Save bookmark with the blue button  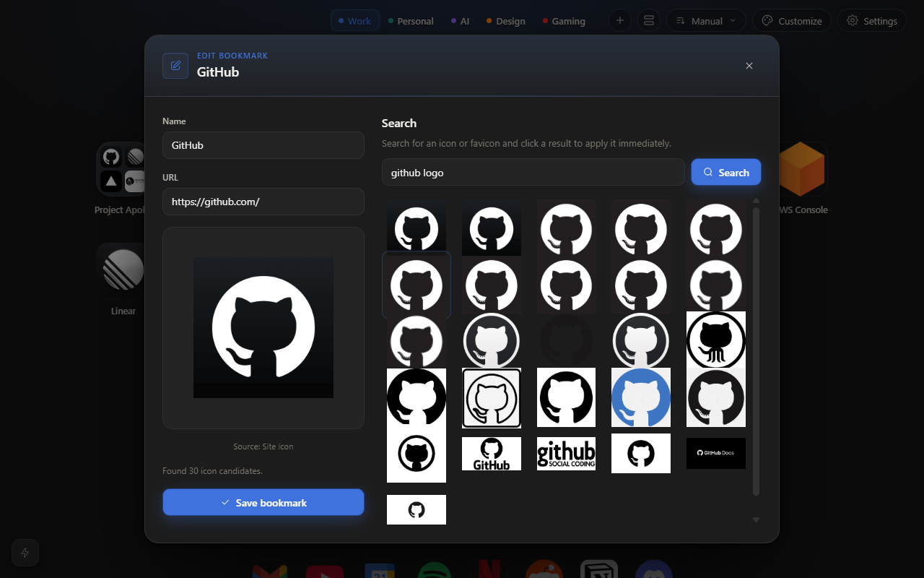click(x=263, y=502)
